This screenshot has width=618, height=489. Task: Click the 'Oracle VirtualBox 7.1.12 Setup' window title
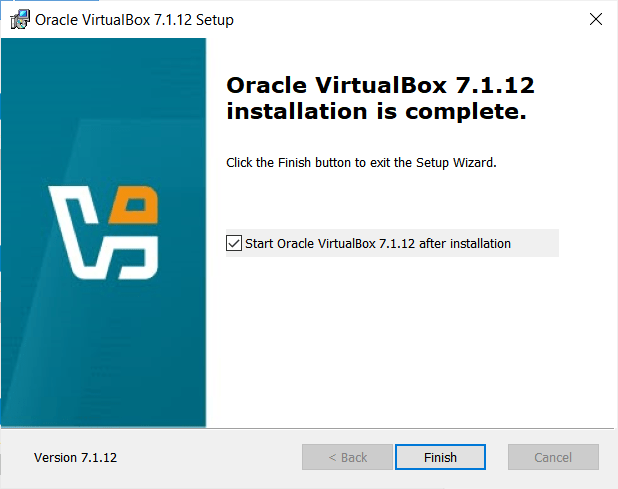click(x=134, y=19)
